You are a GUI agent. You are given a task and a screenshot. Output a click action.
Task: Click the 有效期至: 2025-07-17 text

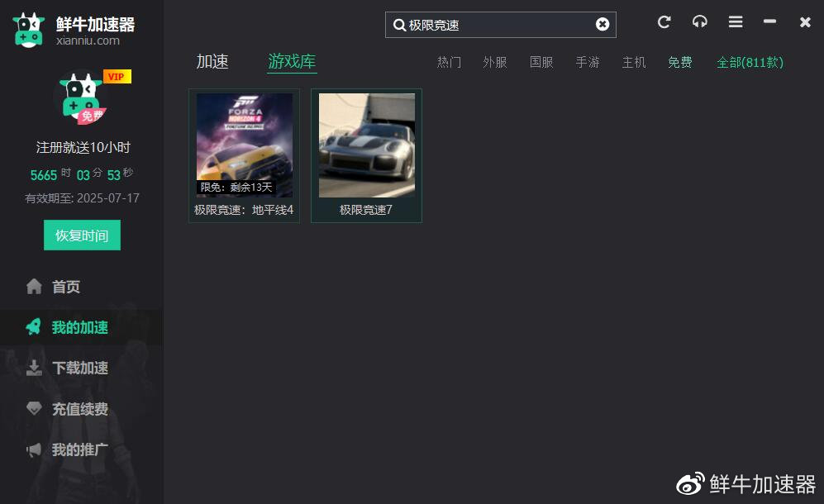coord(82,198)
